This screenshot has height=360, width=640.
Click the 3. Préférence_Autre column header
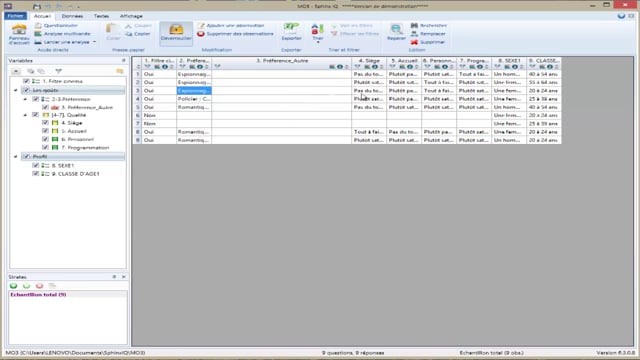pos(282,60)
